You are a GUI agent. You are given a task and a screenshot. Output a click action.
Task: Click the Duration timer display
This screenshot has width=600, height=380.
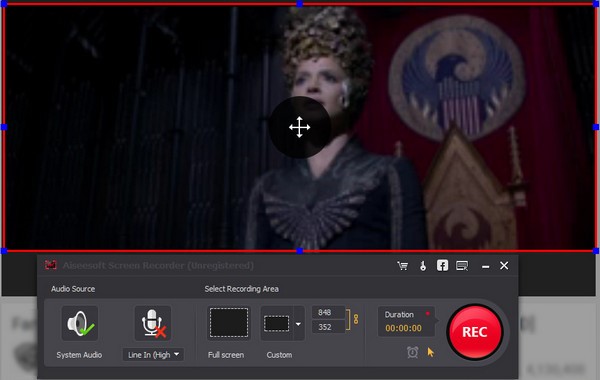click(406, 321)
